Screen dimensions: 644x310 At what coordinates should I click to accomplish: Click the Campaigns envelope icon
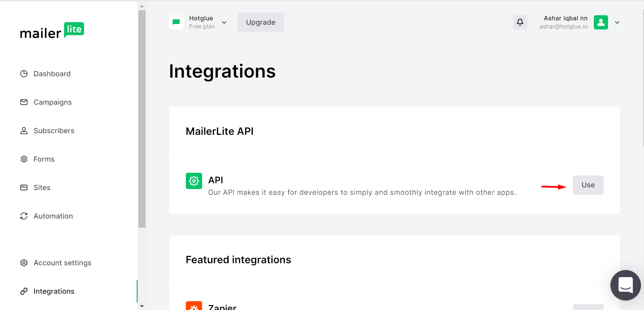tap(24, 102)
